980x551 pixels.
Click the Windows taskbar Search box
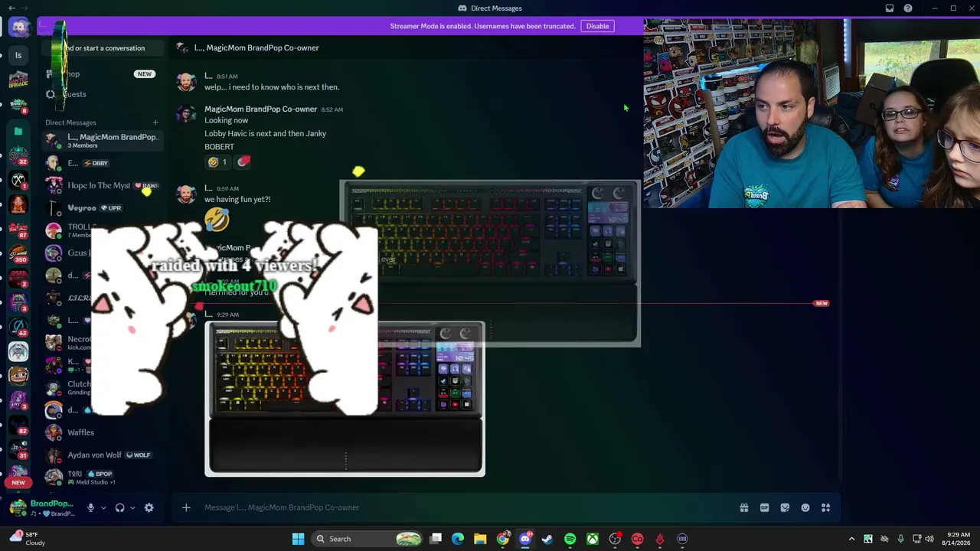click(368, 539)
